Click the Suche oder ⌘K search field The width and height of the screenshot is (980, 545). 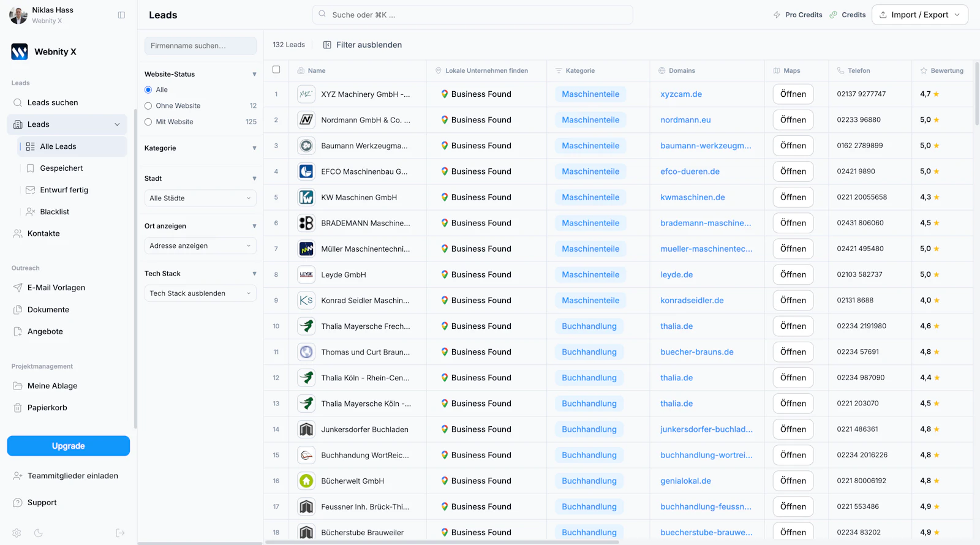[473, 15]
